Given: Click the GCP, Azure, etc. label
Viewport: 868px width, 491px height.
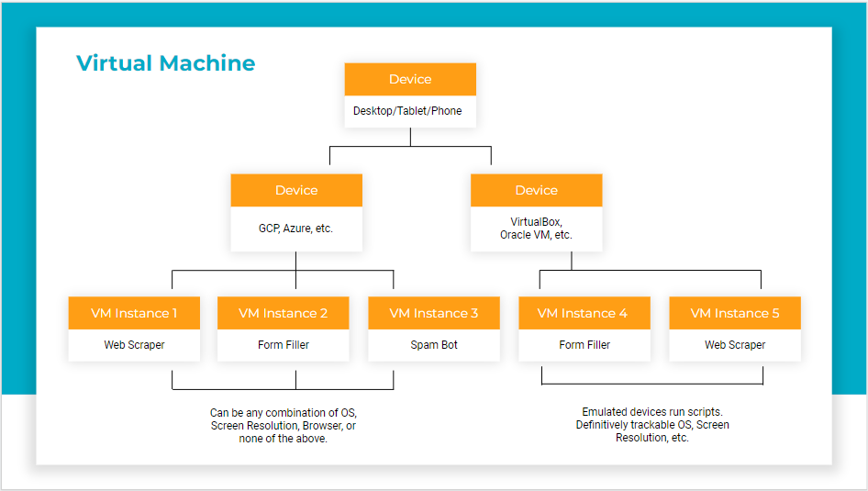Looking at the screenshot, I should (x=296, y=229).
